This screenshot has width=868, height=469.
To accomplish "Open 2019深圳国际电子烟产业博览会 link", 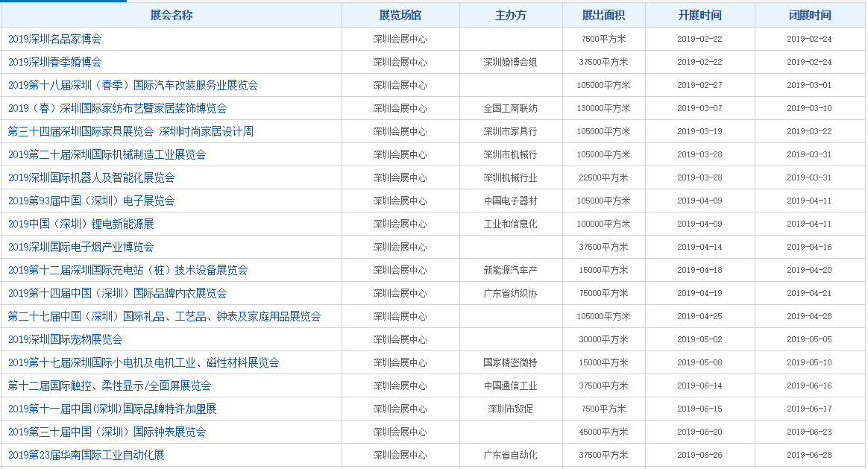I will pyautogui.click(x=81, y=247).
